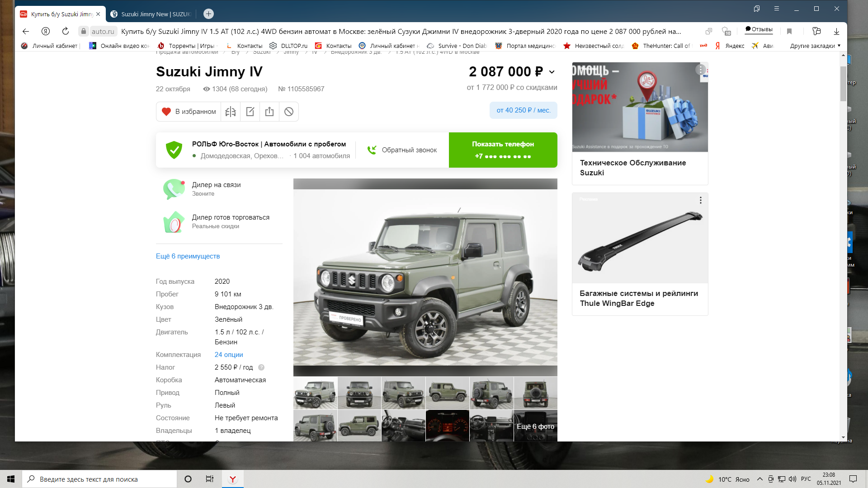Open the 'от 40 250 ₽ / мес.' loan button
Viewport: 868px width, 488px height.
click(x=524, y=110)
